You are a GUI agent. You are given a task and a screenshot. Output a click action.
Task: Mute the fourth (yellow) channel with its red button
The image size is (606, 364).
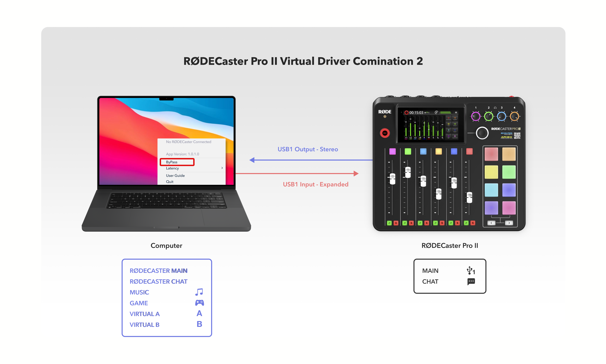coord(442,223)
